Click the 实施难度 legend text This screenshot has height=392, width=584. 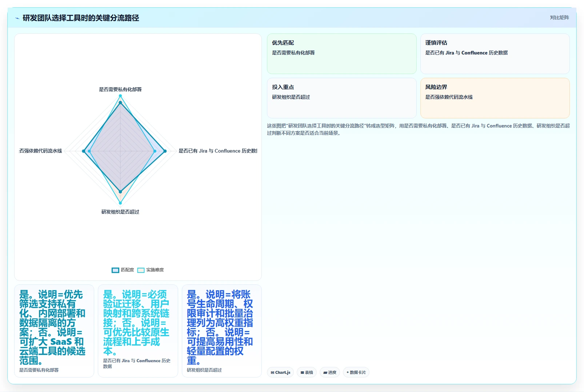(155, 270)
